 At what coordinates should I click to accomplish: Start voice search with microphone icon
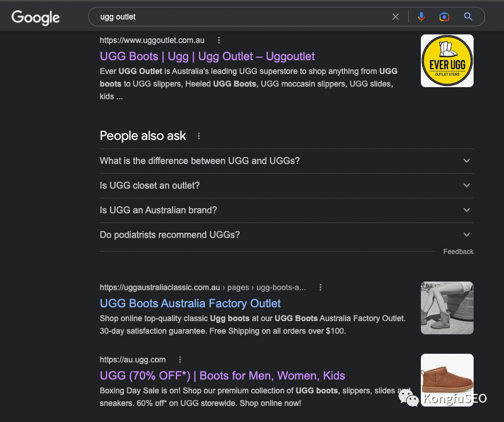tap(421, 17)
